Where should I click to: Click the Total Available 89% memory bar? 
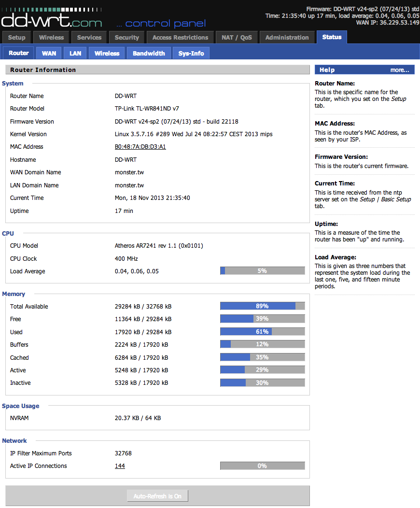tap(262, 306)
